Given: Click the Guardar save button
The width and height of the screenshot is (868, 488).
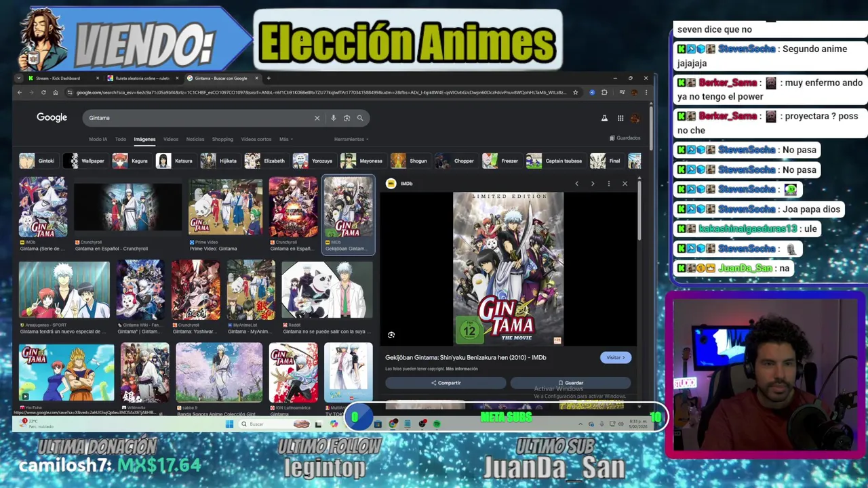Looking at the screenshot, I should click(570, 383).
